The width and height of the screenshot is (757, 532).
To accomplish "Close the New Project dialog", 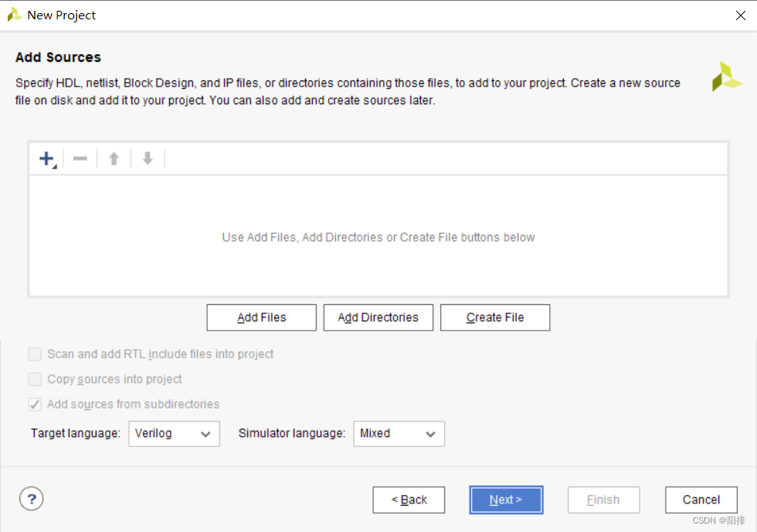I will [x=741, y=15].
